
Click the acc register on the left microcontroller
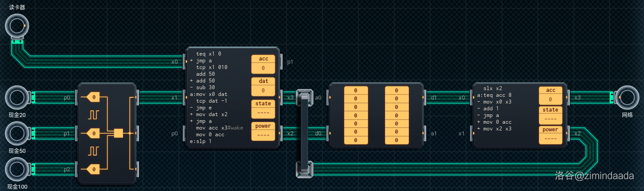tap(263, 64)
